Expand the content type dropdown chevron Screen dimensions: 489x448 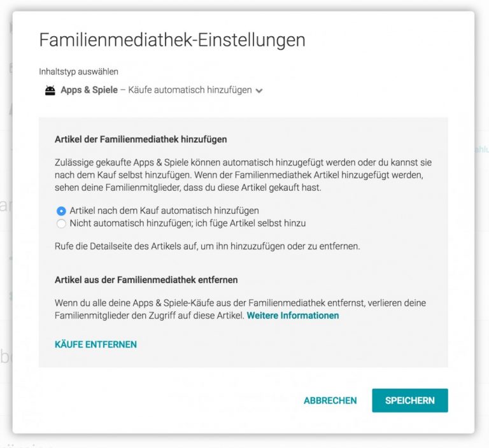click(259, 91)
